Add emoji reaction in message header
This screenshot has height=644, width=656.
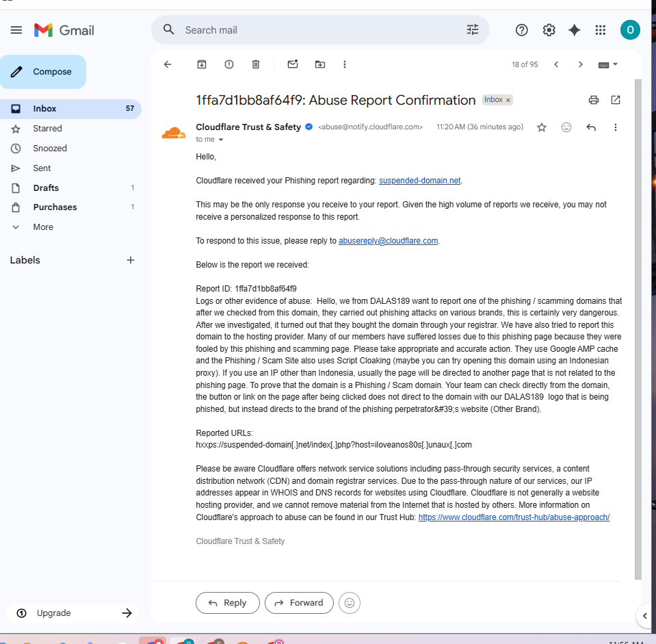[566, 127]
